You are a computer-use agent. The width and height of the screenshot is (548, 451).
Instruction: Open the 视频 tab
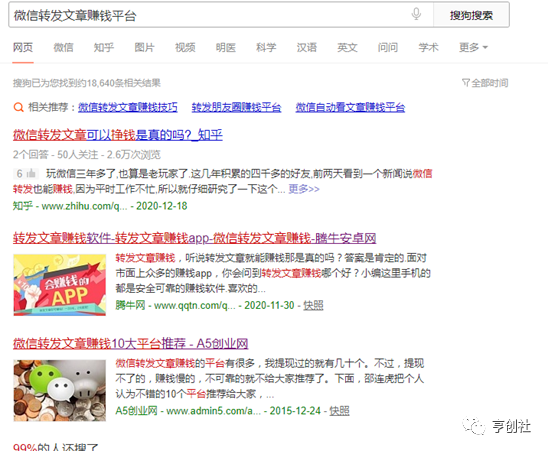point(185,47)
